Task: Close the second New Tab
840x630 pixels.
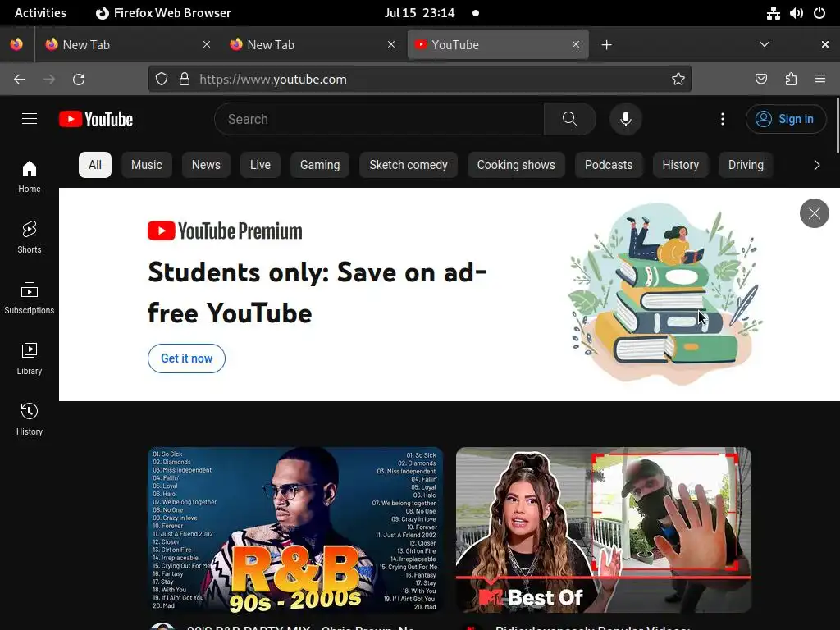Action: click(391, 44)
